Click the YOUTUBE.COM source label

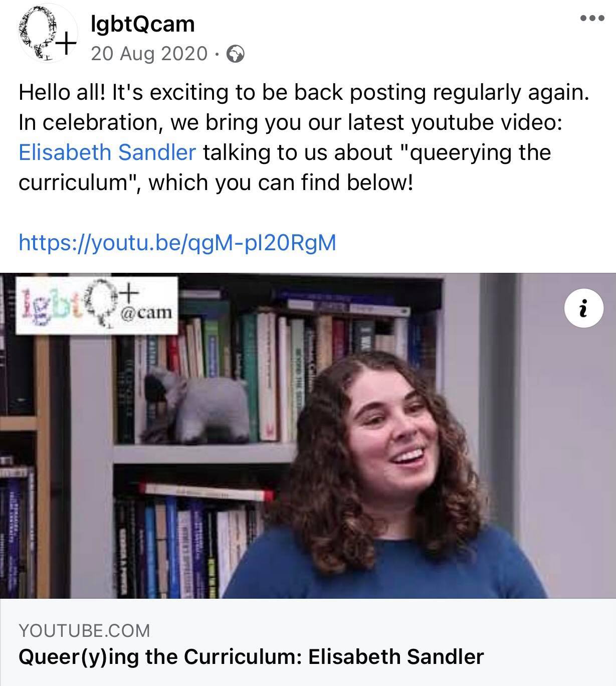pyautogui.click(x=84, y=630)
